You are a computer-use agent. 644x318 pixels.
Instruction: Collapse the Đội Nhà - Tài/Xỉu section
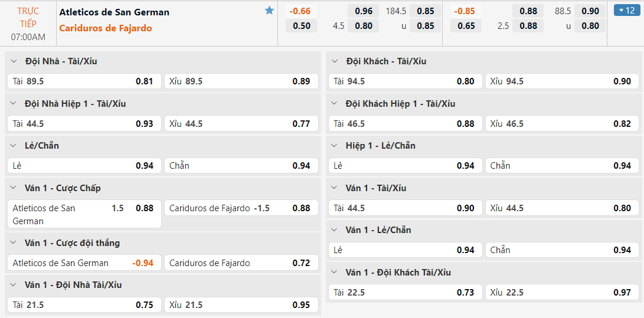14,61
